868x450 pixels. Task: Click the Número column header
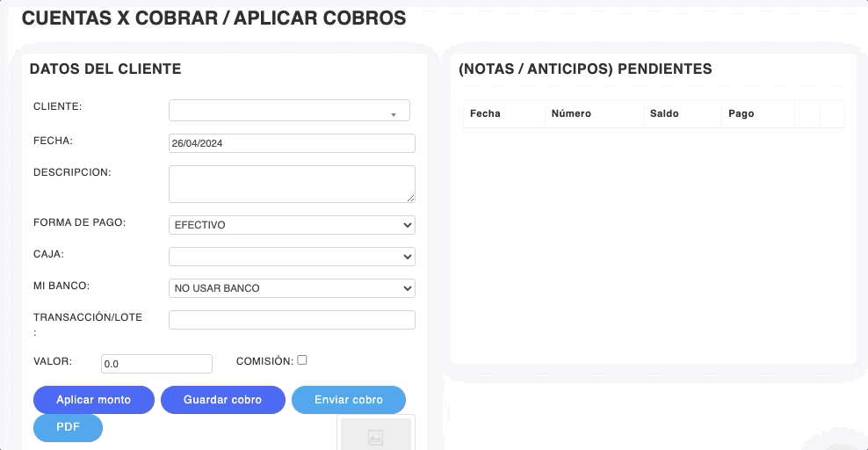(571, 113)
